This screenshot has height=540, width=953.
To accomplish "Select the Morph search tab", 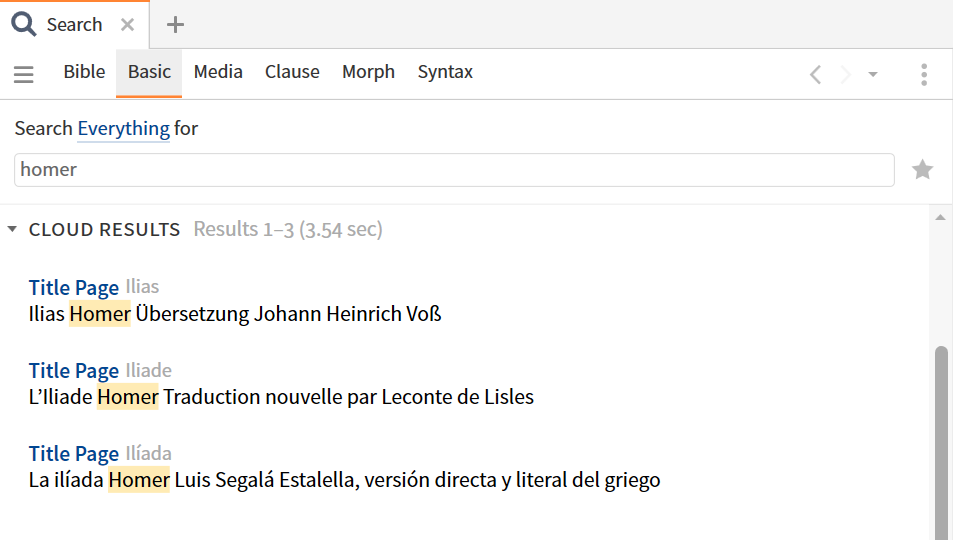I will pyautogui.click(x=368, y=72).
